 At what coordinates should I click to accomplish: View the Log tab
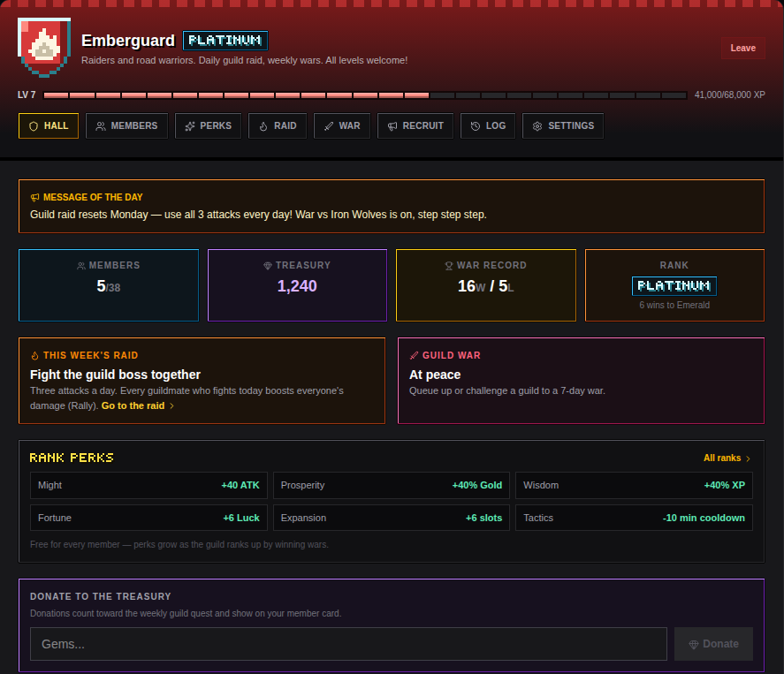click(x=488, y=126)
